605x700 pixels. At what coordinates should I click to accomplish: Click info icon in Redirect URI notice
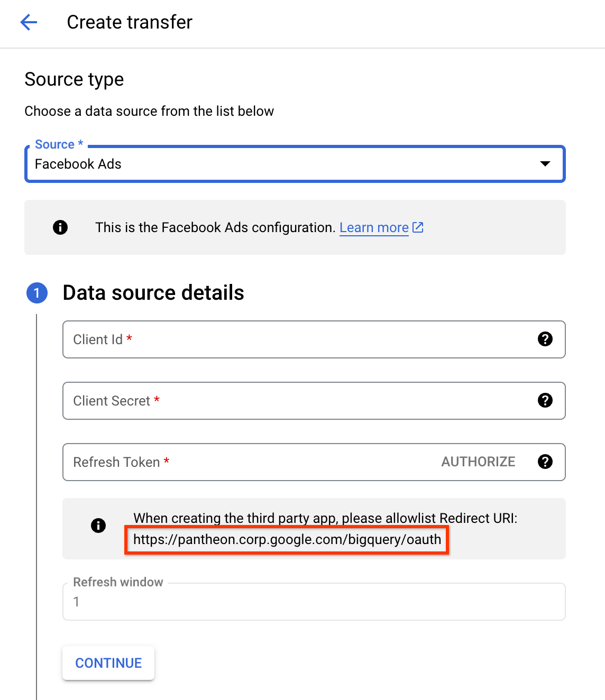(x=98, y=526)
